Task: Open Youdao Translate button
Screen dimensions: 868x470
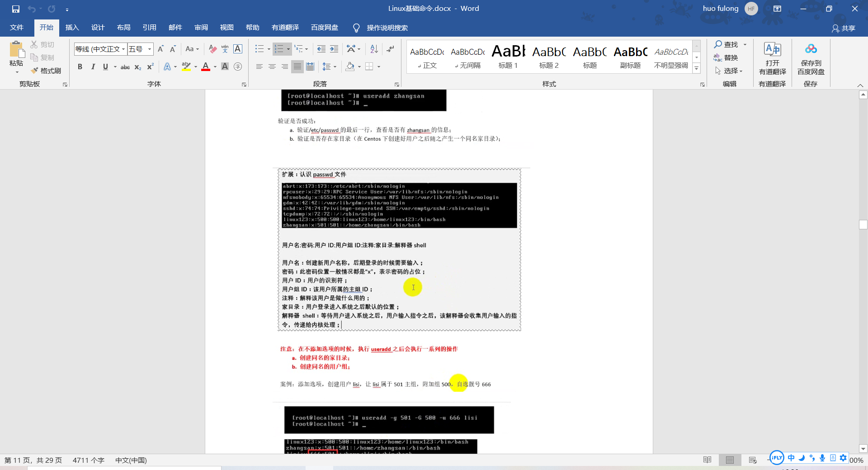Action: tap(772, 59)
